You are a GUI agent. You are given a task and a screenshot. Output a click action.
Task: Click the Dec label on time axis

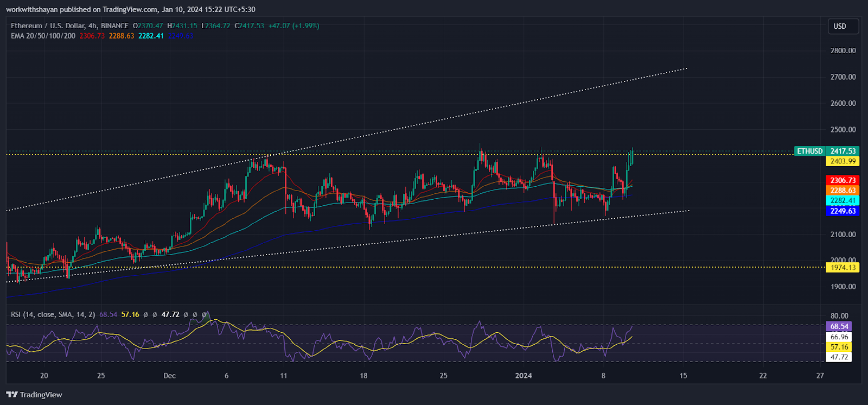click(169, 376)
